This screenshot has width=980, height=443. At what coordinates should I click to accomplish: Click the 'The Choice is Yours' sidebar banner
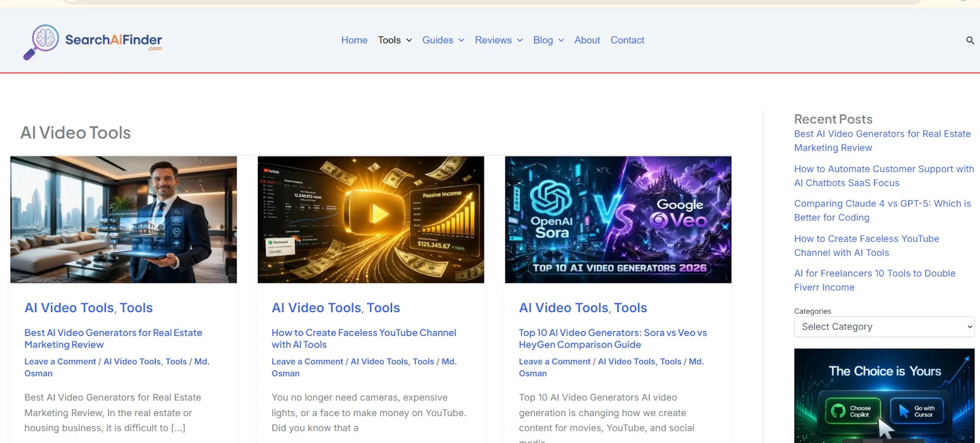pyautogui.click(x=884, y=395)
